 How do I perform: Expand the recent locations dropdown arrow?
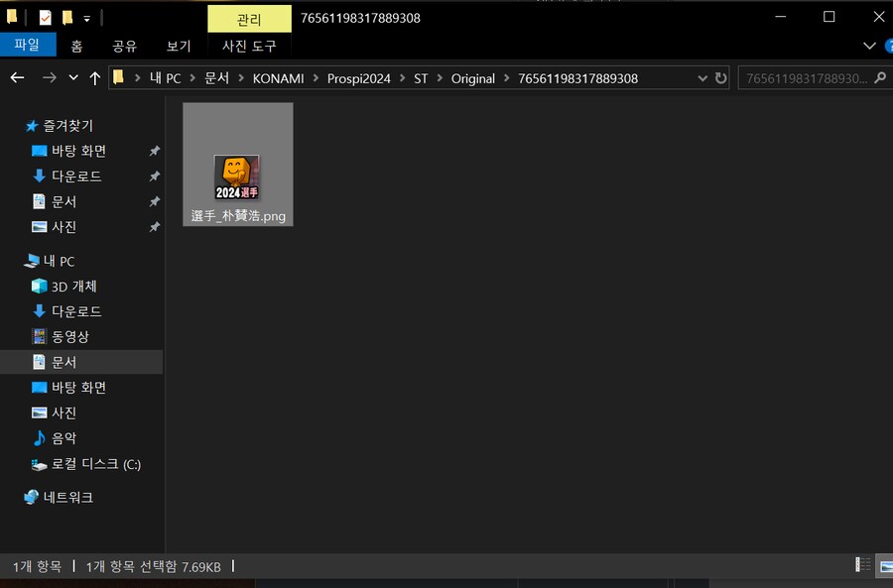pos(73,77)
